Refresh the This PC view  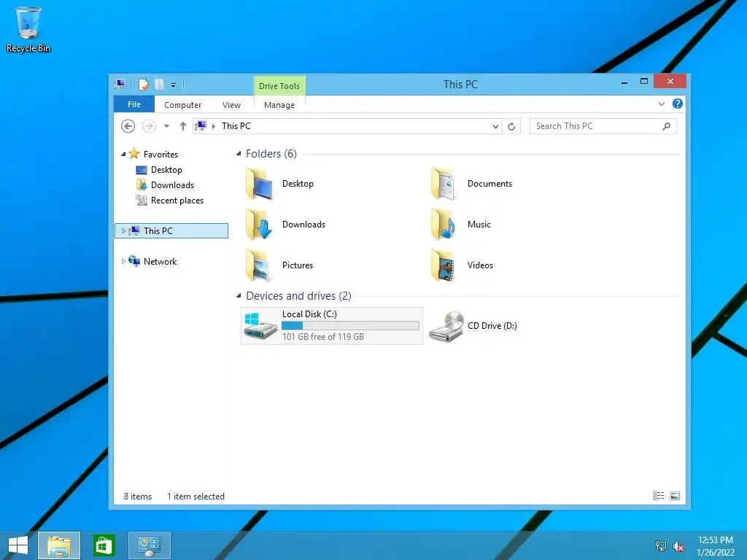[511, 126]
